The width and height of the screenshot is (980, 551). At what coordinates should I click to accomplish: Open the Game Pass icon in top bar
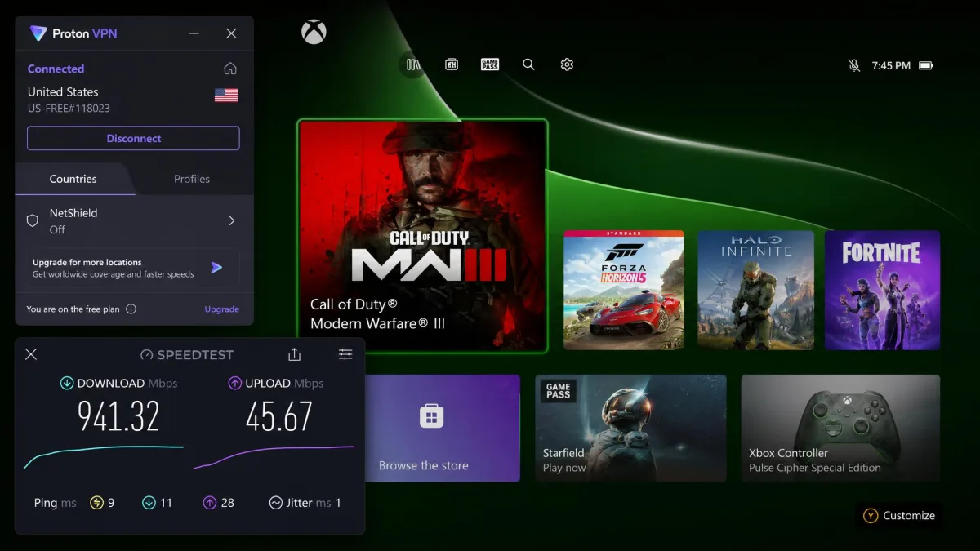[x=490, y=64]
